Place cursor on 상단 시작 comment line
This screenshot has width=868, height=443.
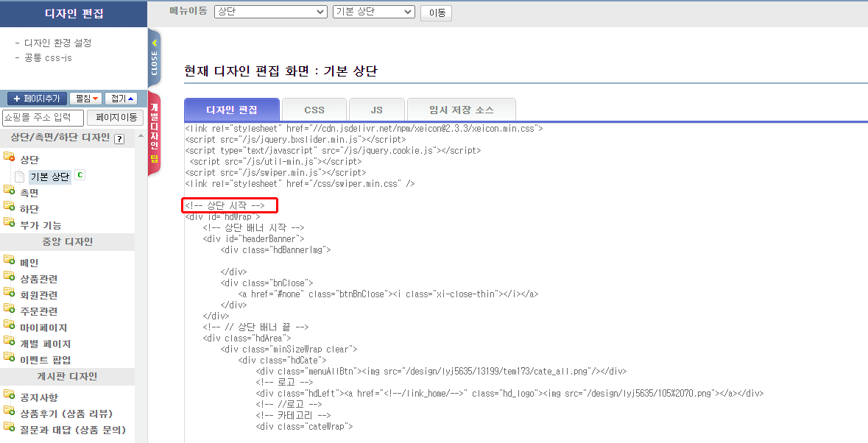225,206
